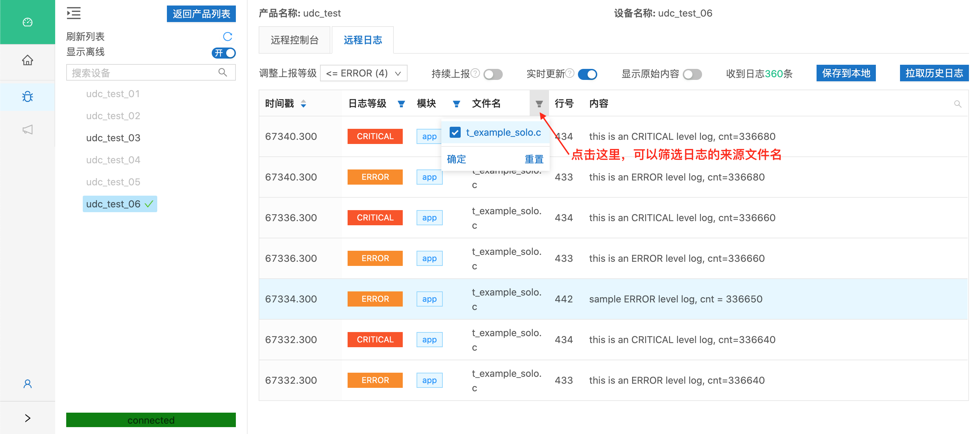Click the app module tag for cnt=336660 CRITICAL row
980x434 pixels.
click(429, 218)
